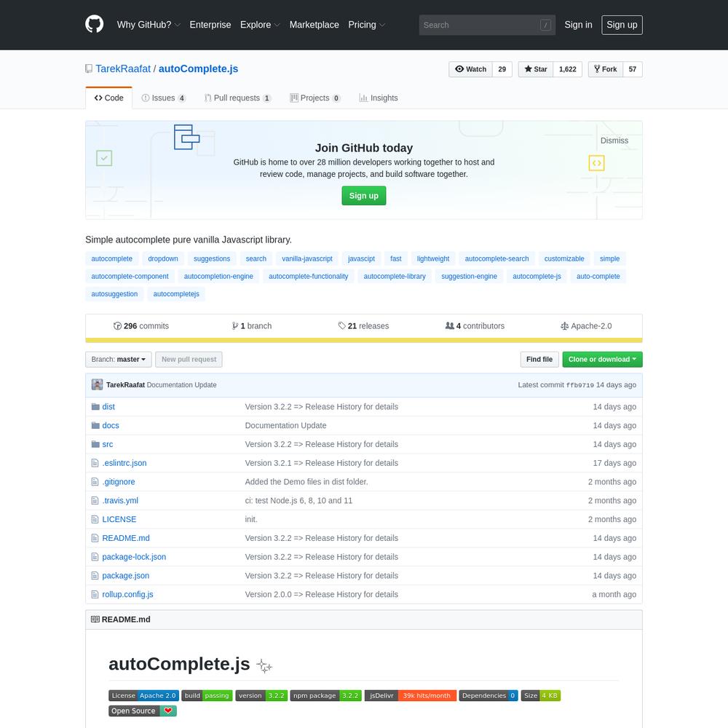728x728 pixels.
Task: Click the src folder icon
Action: (95, 444)
